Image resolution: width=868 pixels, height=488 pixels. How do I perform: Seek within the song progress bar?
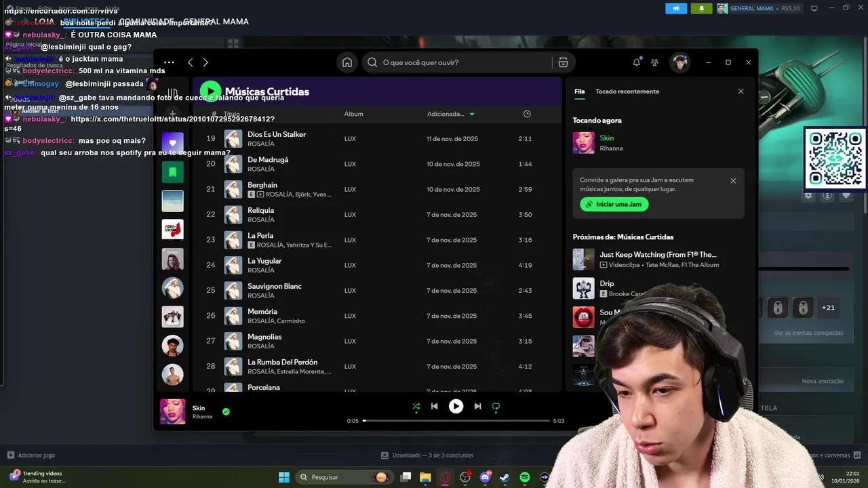(456, 421)
